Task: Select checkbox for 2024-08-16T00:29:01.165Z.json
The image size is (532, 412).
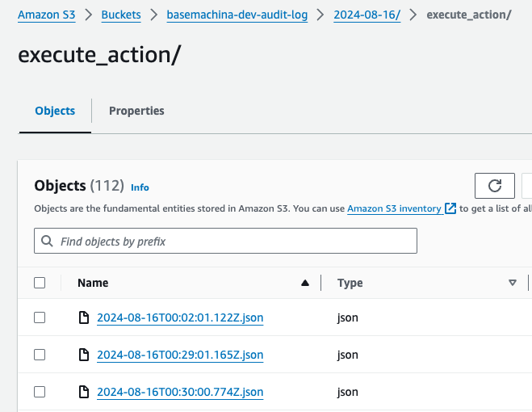Action: [40, 355]
